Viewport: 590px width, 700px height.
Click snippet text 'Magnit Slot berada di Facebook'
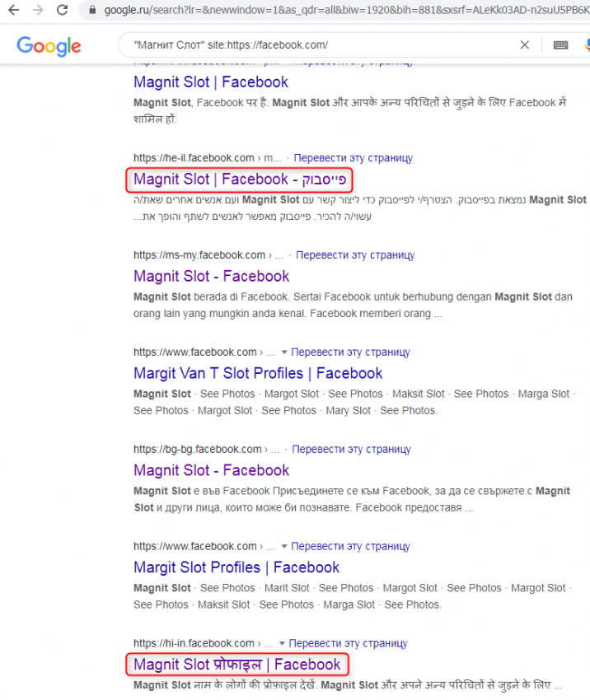click(x=211, y=296)
